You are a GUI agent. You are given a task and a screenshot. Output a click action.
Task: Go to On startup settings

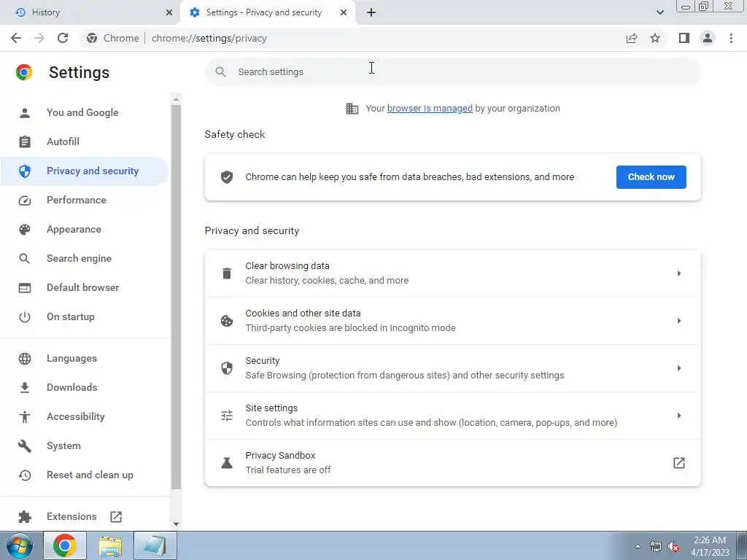85,316
